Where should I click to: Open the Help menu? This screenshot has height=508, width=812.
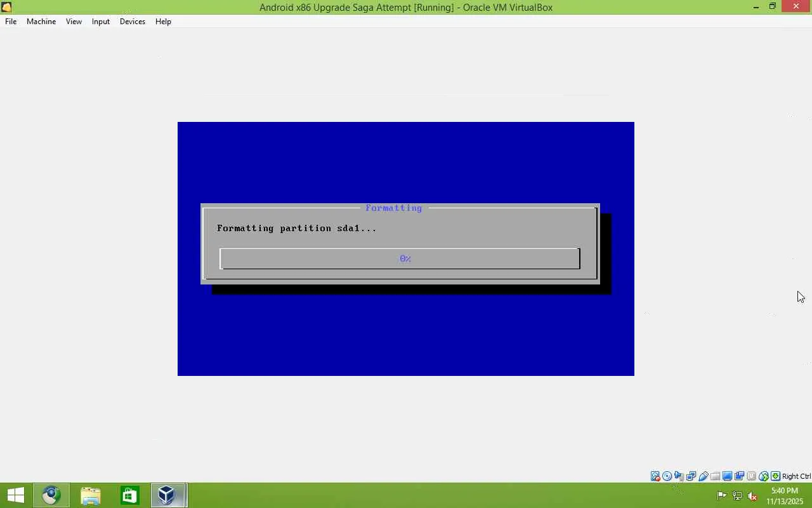[163, 22]
